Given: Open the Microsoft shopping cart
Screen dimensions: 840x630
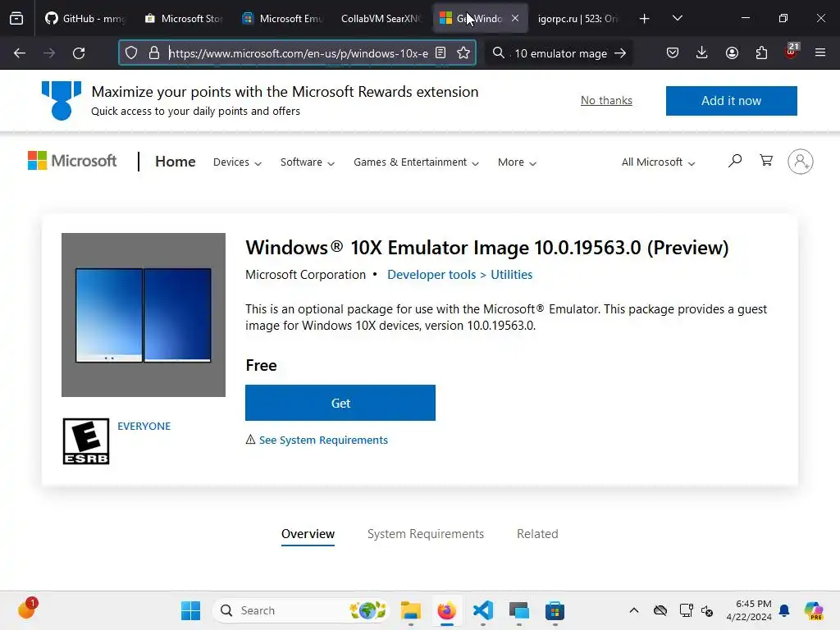Looking at the screenshot, I should pos(766,161).
